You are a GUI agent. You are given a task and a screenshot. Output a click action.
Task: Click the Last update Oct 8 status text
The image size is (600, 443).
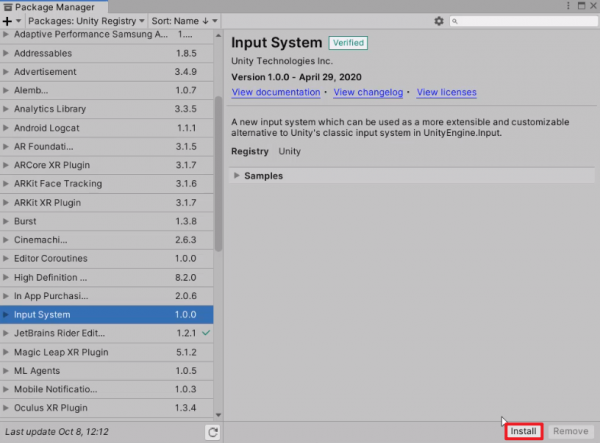coord(57,432)
